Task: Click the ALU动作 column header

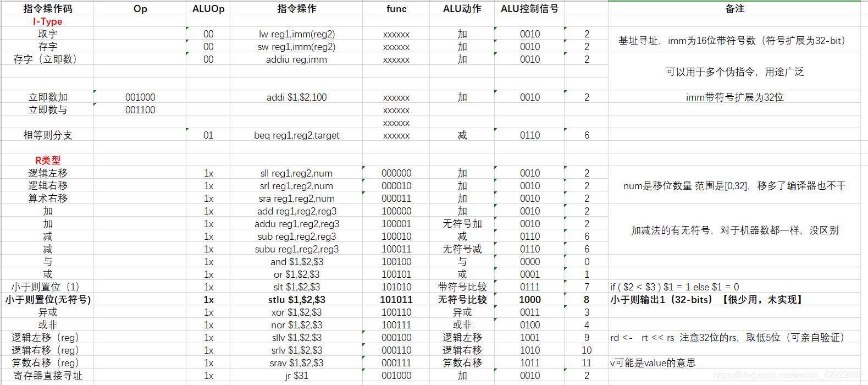Action: [x=462, y=9]
